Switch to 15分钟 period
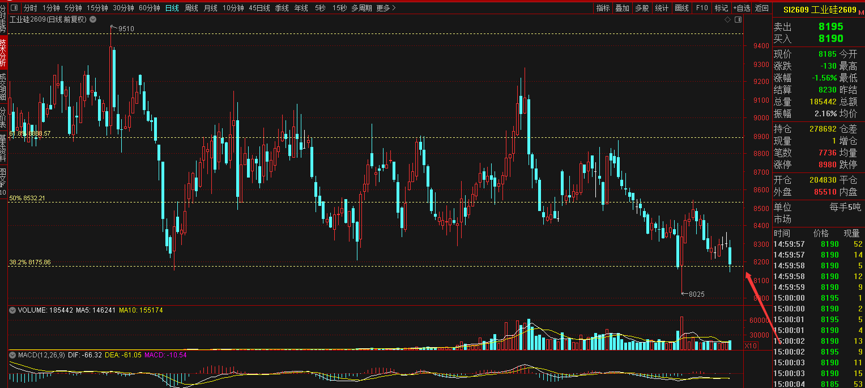 [x=97, y=8]
